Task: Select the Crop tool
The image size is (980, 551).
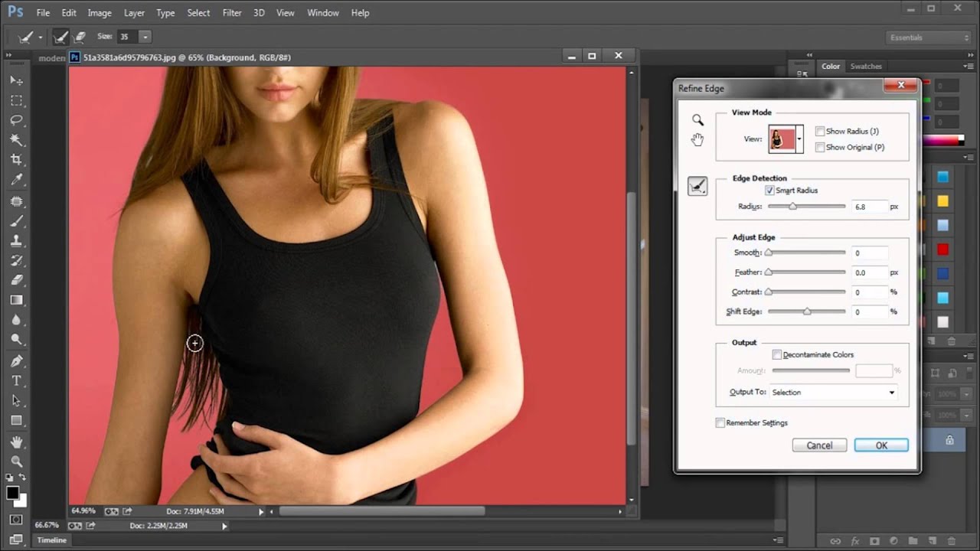Action: [16, 160]
